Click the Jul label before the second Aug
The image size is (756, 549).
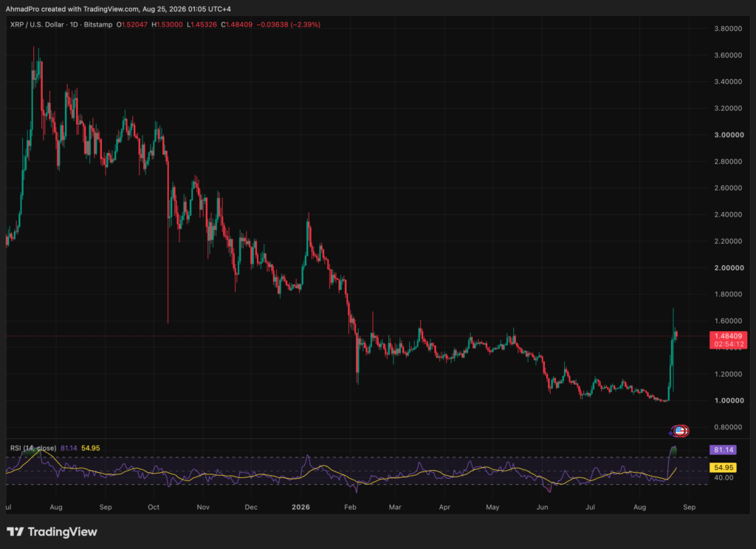pos(590,507)
